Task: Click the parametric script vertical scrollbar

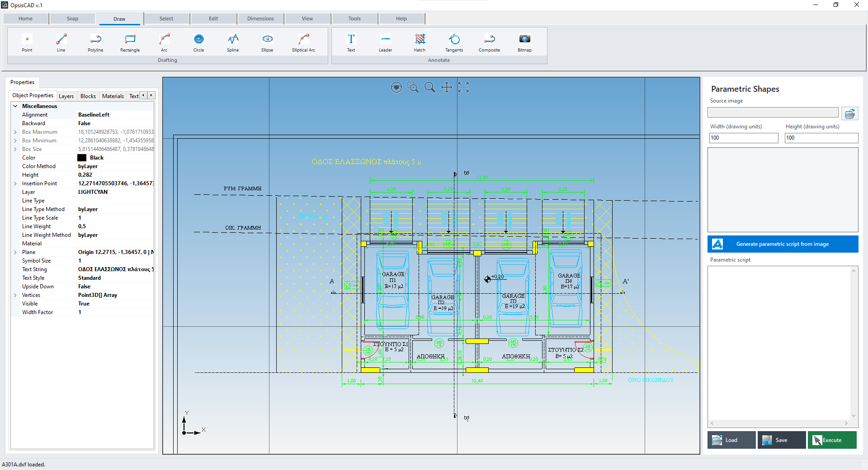Action: click(x=854, y=343)
